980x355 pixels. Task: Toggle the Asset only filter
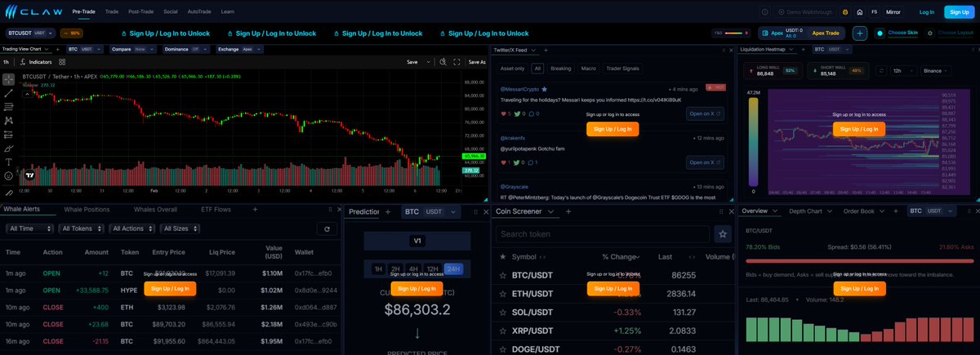512,69
